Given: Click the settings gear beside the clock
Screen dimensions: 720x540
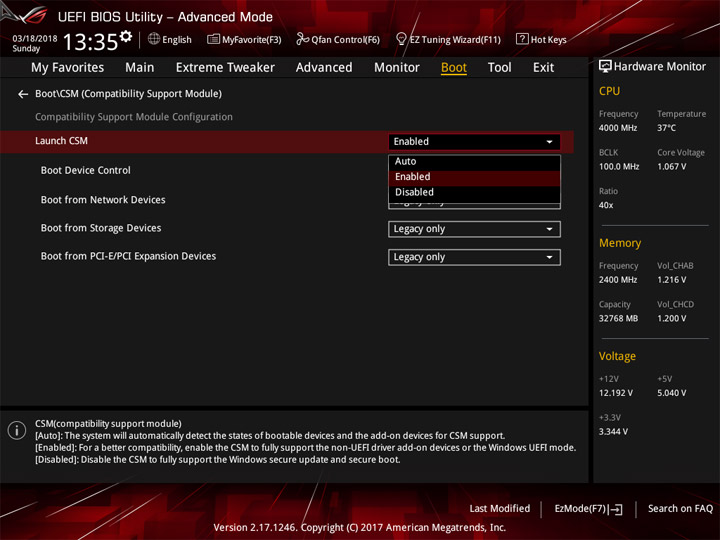Looking at the screenshot, I should coord(126,36).
